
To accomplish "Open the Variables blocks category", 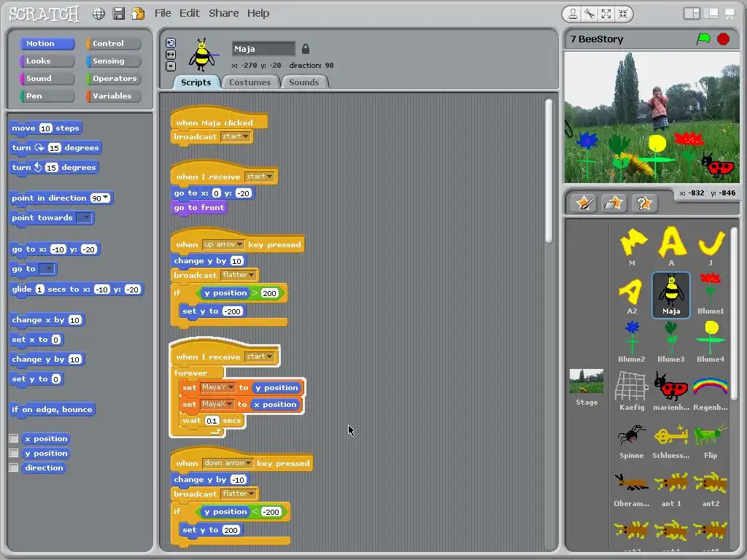I will click(113, 96).
